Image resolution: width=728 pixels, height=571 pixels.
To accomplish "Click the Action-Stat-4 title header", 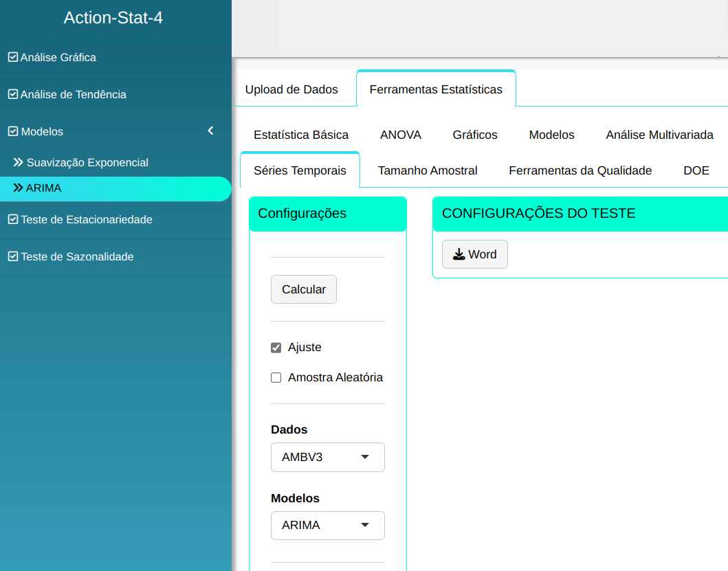I will [x=113, y=18].
